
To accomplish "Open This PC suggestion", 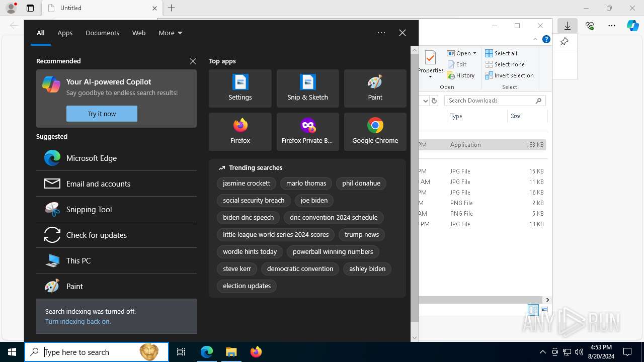I will coord(116,260).
